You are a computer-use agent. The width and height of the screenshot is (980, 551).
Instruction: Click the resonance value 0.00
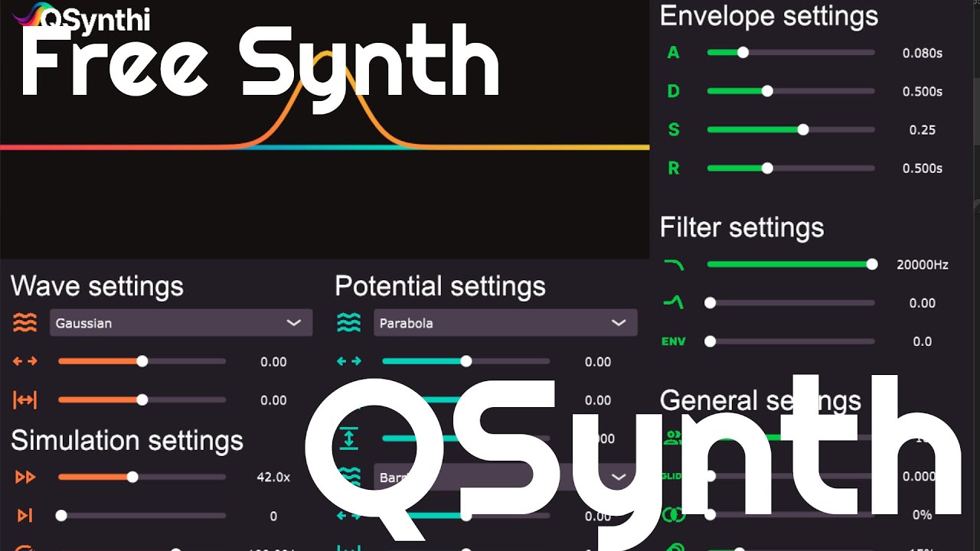coord(923,304)
